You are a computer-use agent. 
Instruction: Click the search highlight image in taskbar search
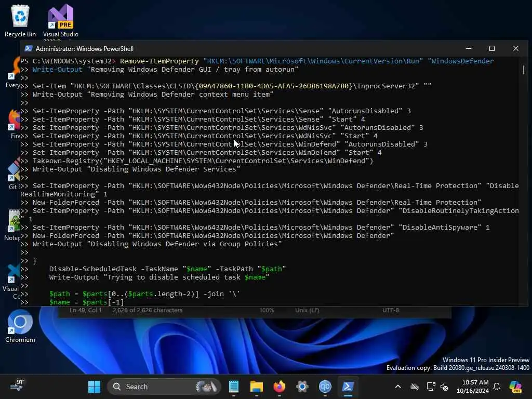coord(206,387)
